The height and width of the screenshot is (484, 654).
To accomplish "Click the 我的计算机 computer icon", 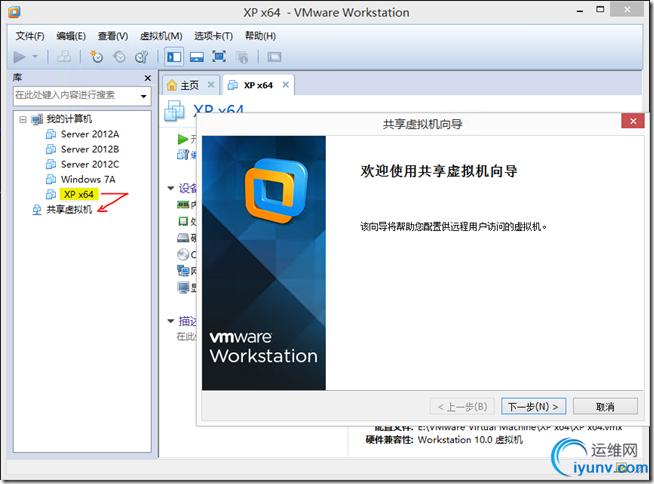I will click(37, 119).
